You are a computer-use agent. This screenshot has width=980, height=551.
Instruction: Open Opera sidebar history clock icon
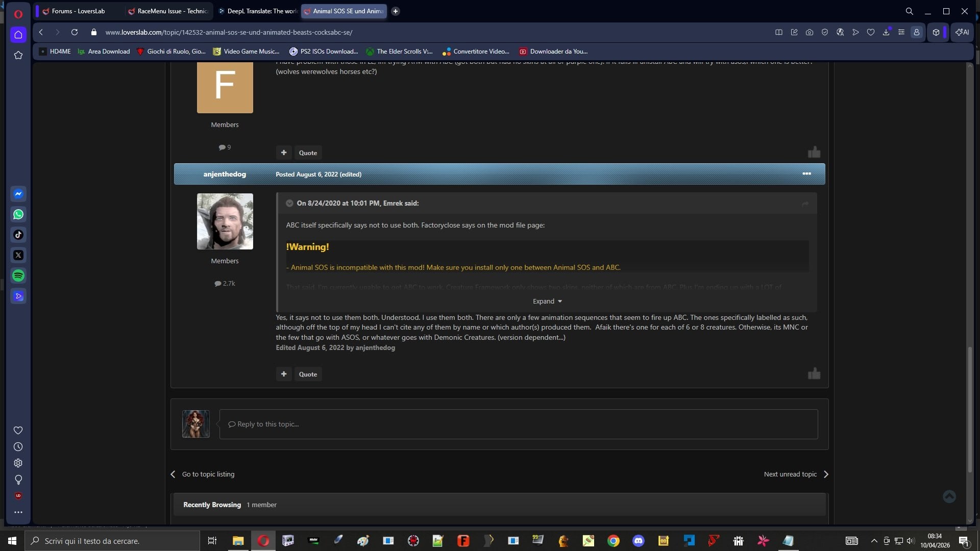click(18, 447)
